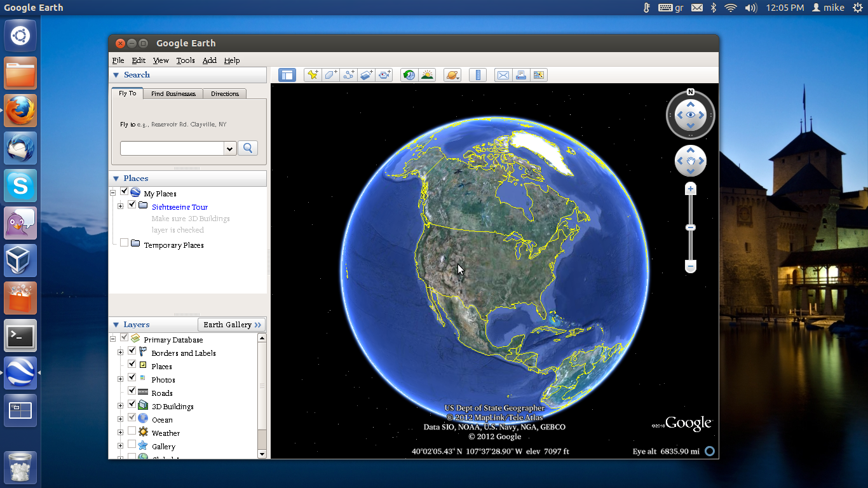
Task: Disable the 3D Buildings layer
Action: 132,405
